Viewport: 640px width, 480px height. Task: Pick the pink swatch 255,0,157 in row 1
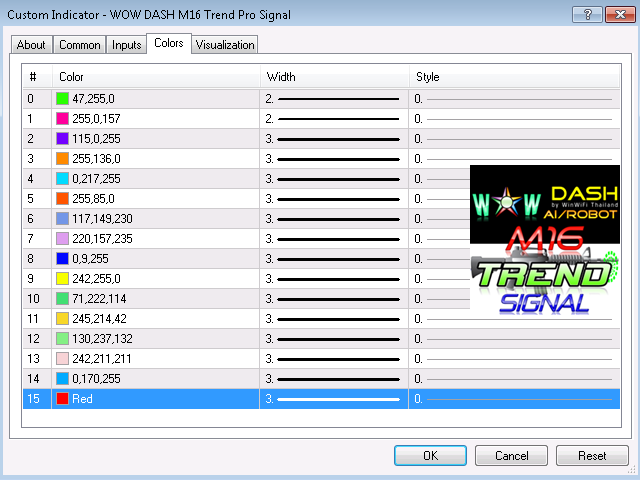[62, 119]
